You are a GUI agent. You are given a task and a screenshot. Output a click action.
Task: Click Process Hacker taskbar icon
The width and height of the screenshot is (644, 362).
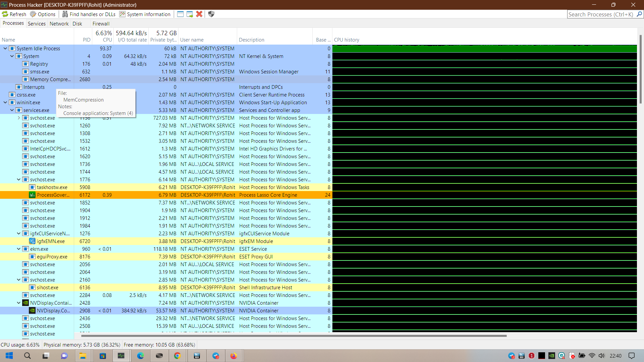pyautogui.click(x=121, y=356)
